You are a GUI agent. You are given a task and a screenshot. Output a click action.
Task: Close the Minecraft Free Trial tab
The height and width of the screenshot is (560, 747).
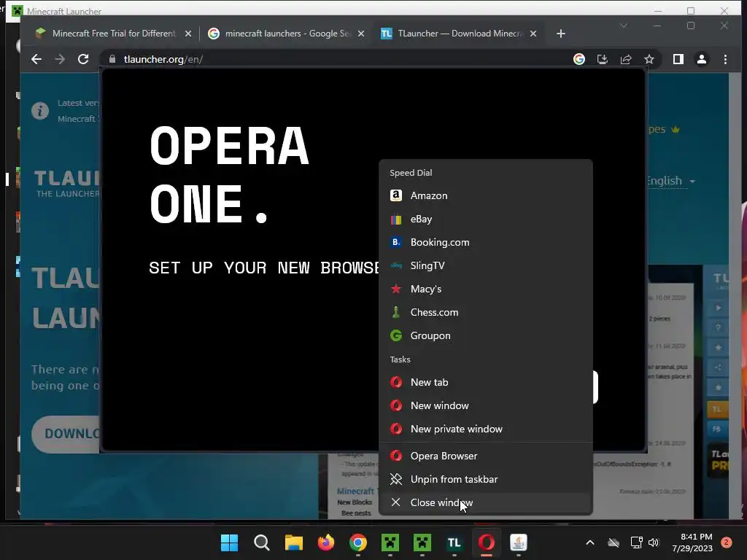pyautogui.click(x=188, y=34)
